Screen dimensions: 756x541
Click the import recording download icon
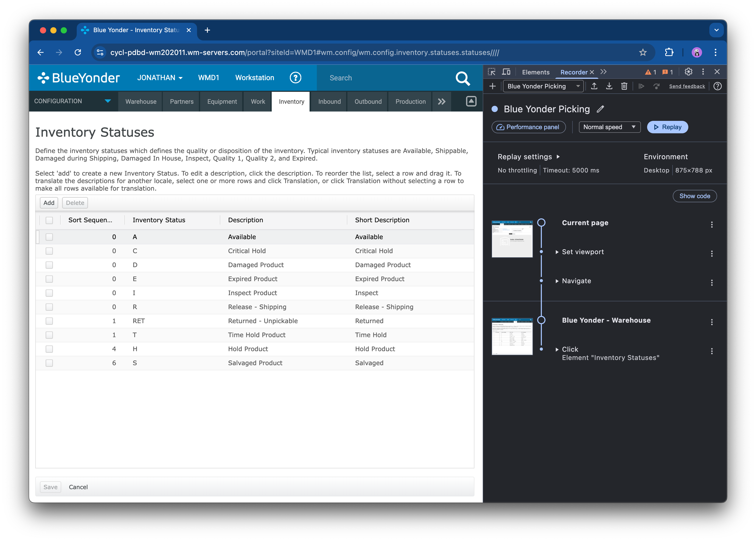(609, 86)
